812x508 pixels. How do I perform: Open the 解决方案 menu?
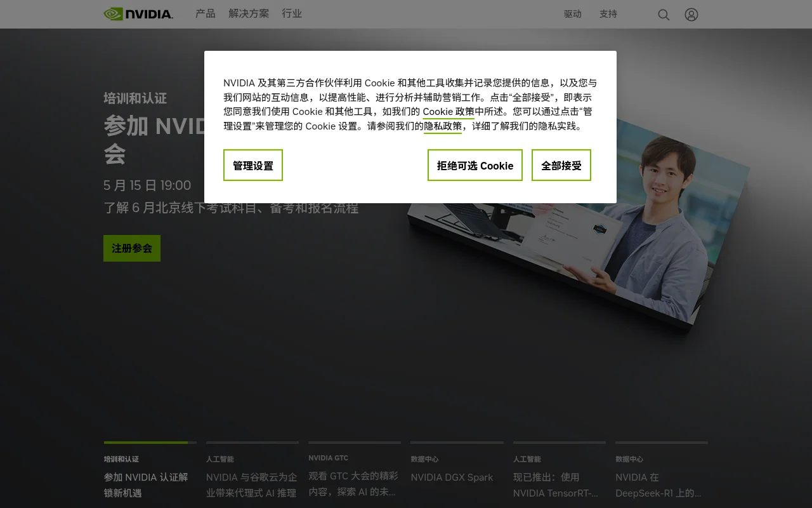point(249,14)
